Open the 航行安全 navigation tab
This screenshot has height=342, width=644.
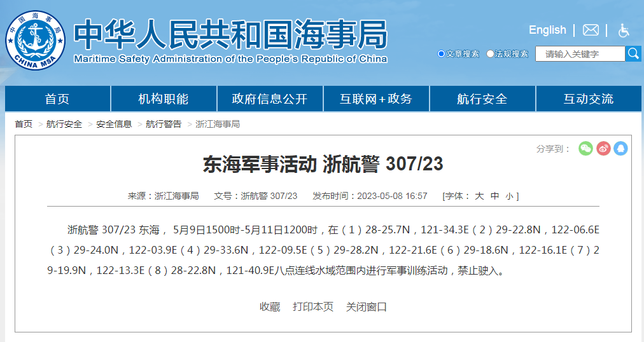[482, 99]
